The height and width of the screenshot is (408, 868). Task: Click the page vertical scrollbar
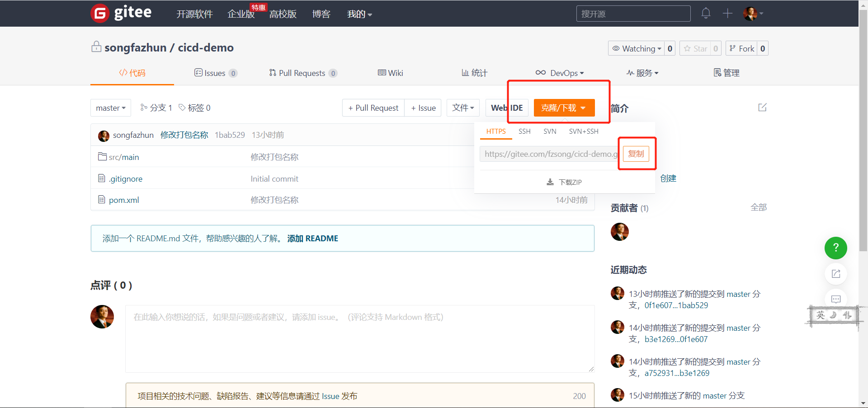click(x=863, y=131)
